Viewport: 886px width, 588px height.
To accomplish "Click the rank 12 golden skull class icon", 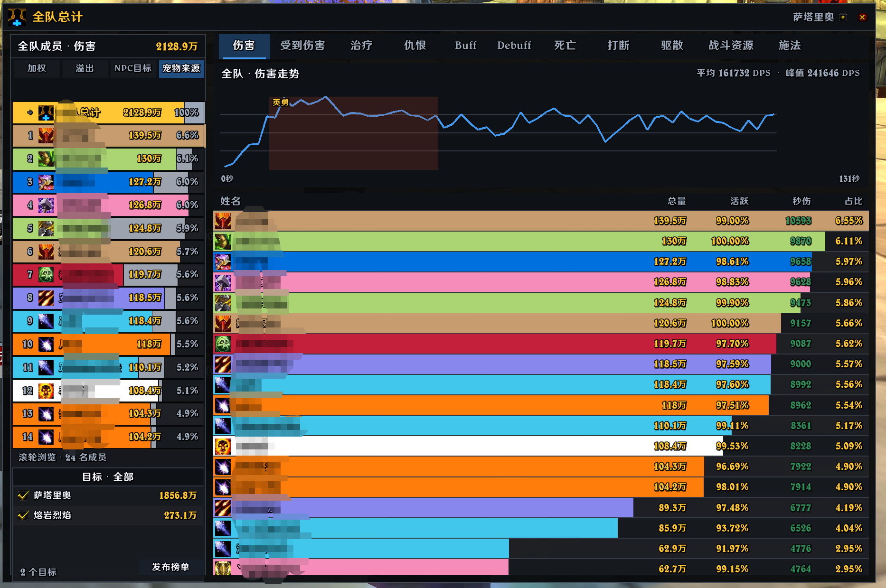I will coord(46,391).
